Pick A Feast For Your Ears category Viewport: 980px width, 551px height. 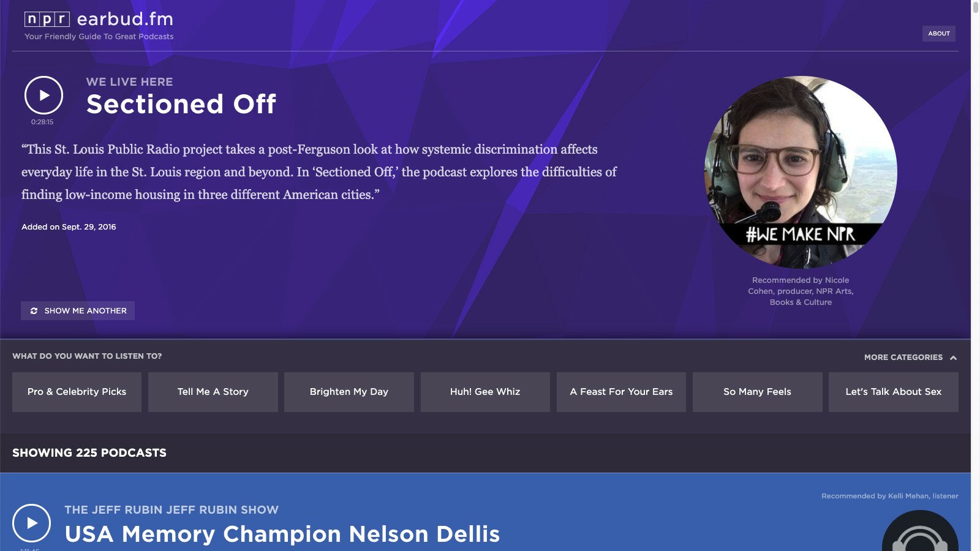621,392
